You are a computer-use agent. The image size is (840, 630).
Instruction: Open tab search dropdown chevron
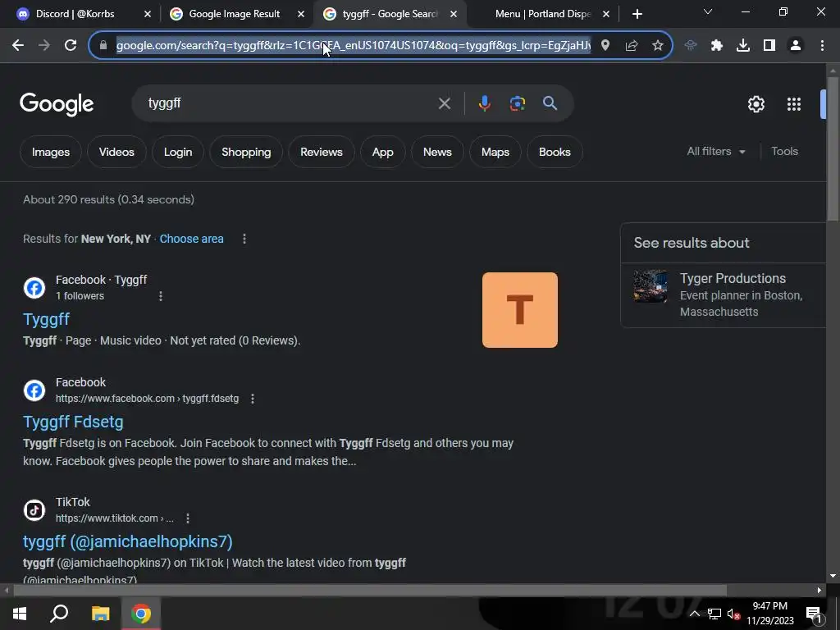pos(708,11)
